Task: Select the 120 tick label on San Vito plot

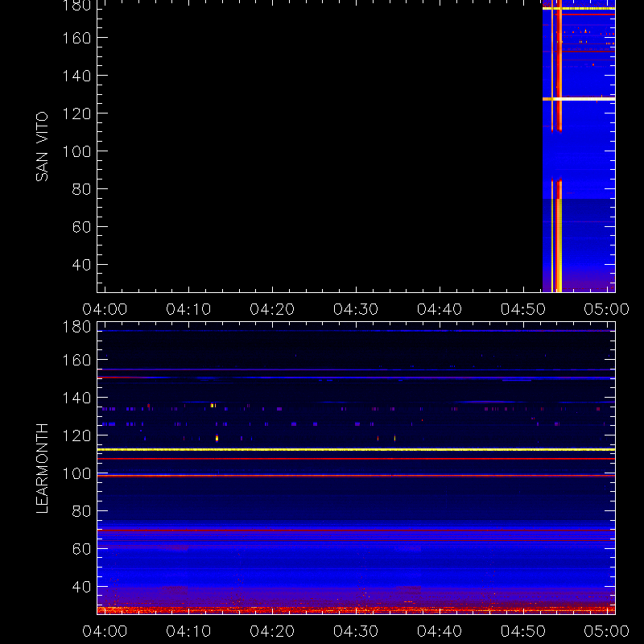Action: (x=76, y=114)
